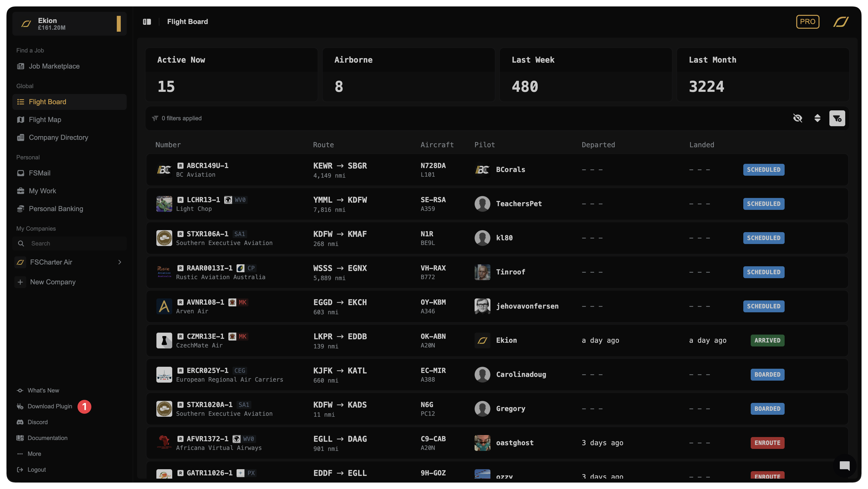The image size is (868, 489).
Task: Click the PRO badge button
Action: tap(807, 22)
